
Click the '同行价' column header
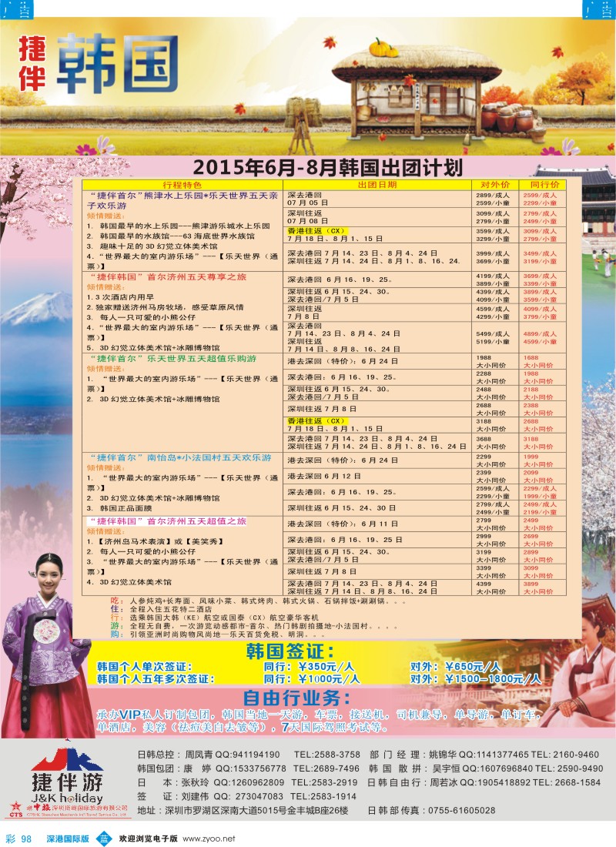pos(544,185)
